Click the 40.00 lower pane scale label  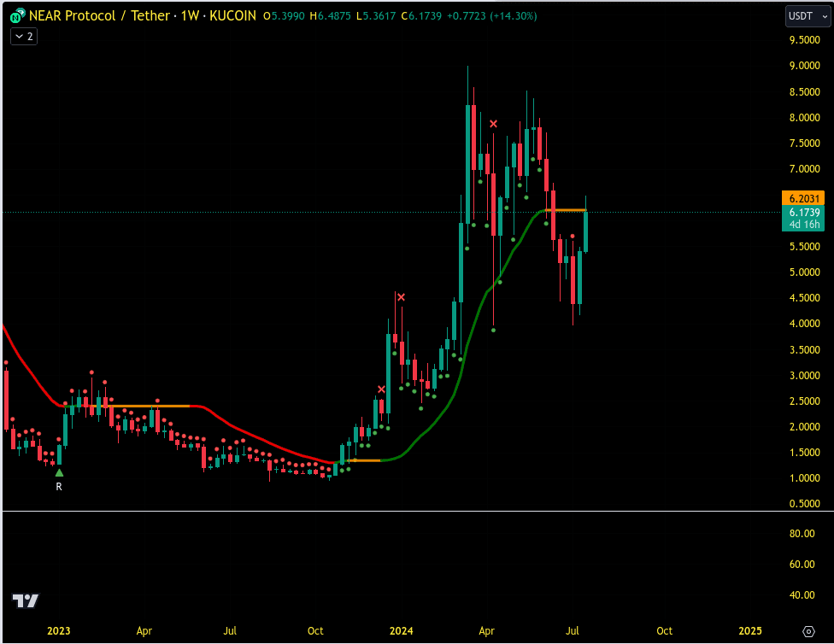point(802,595)
